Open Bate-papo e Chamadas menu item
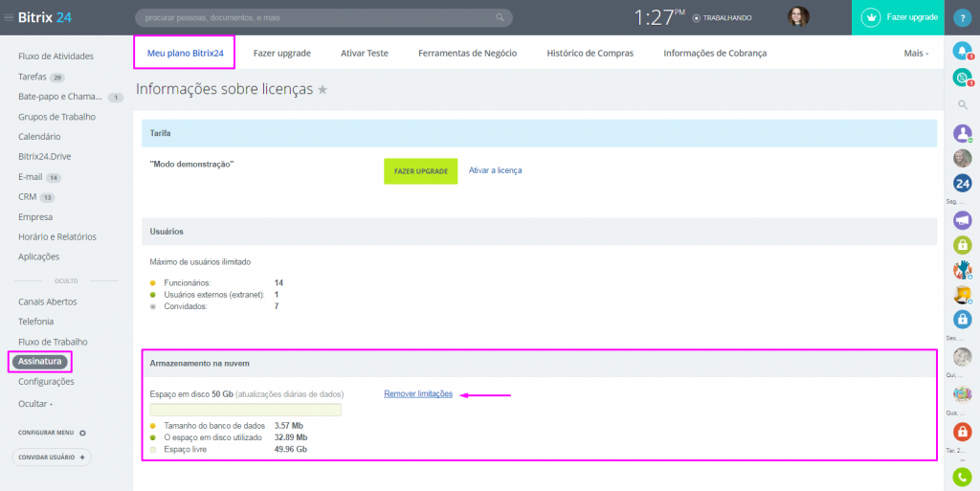 pos(60,97)
